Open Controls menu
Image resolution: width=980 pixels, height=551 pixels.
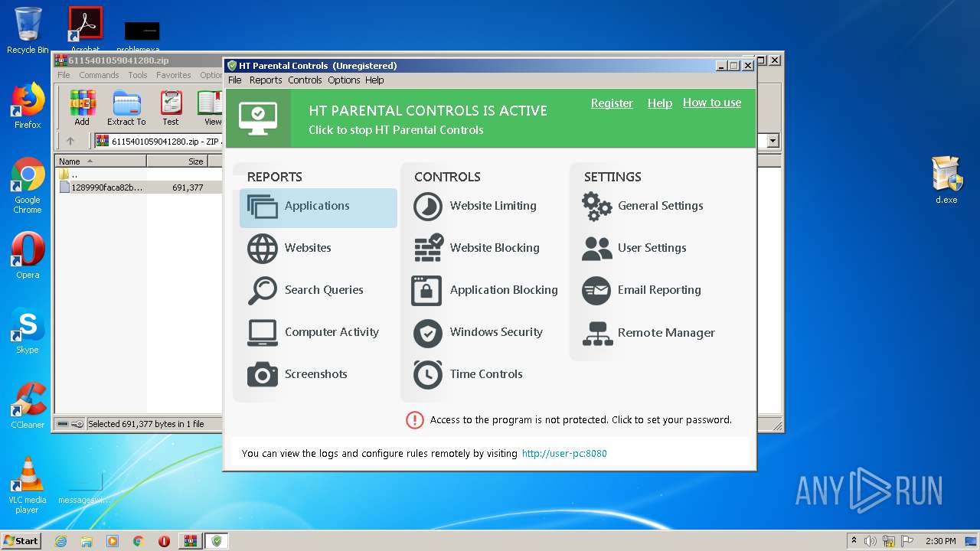(x=305, y=80)
